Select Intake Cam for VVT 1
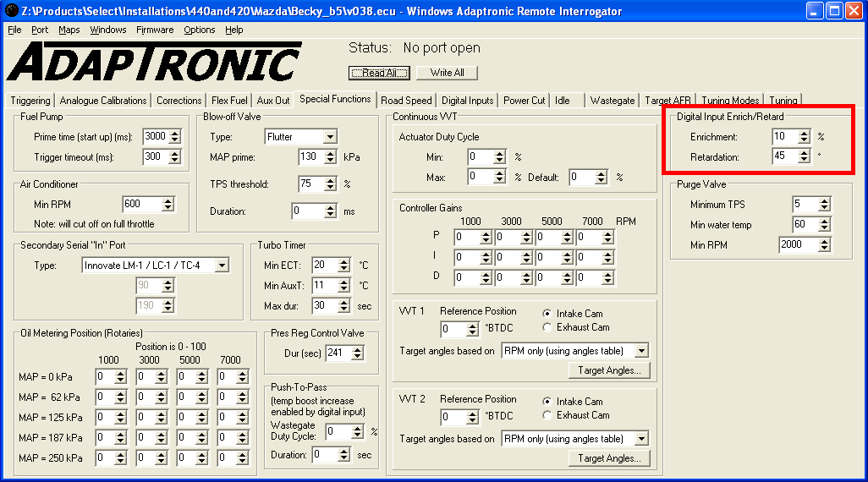868x482 pixels. 547,314
